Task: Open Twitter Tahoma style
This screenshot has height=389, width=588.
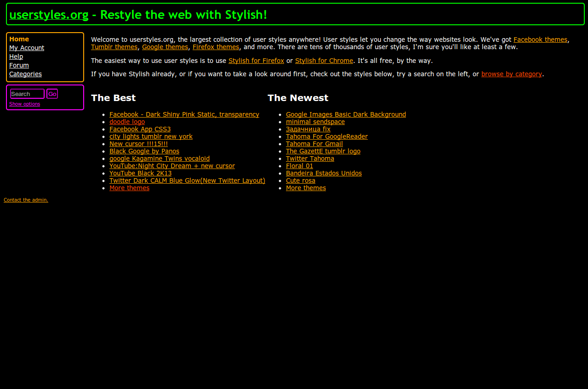Action: tap(310, 158)
